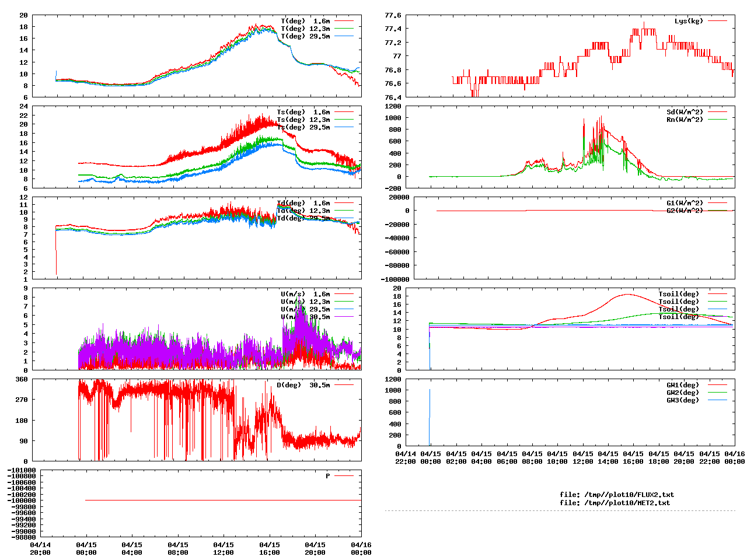Viewport: 747px width, 560px height.
Task: Click the '-101000' pressure tick label
Action: 22,470
